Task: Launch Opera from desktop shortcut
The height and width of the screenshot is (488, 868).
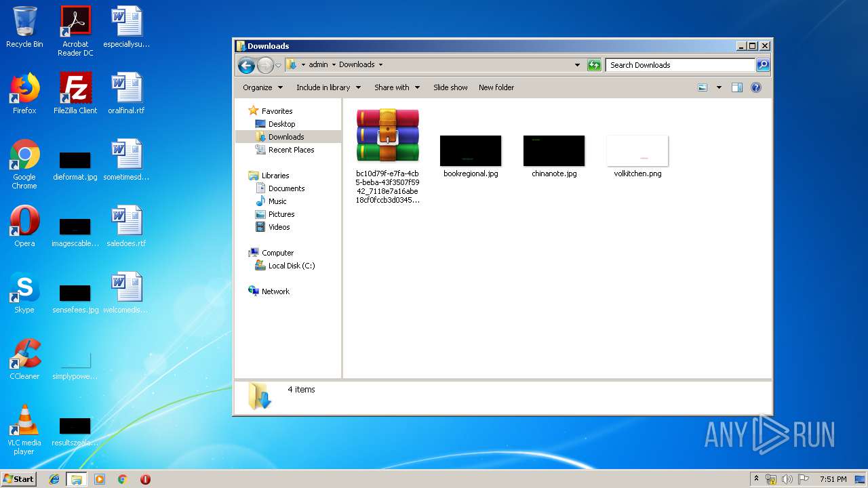Action: [24, 226]
